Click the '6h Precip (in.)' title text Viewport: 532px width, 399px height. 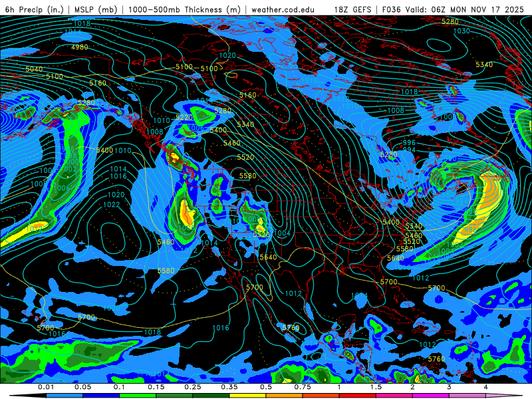[x=35, y=9]
